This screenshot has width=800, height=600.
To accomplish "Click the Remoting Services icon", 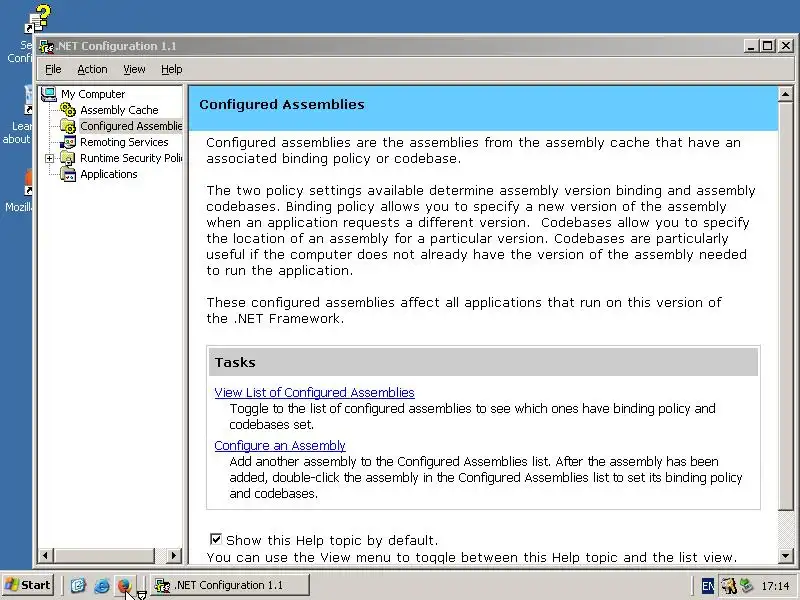I will click(x=68, y=142).
